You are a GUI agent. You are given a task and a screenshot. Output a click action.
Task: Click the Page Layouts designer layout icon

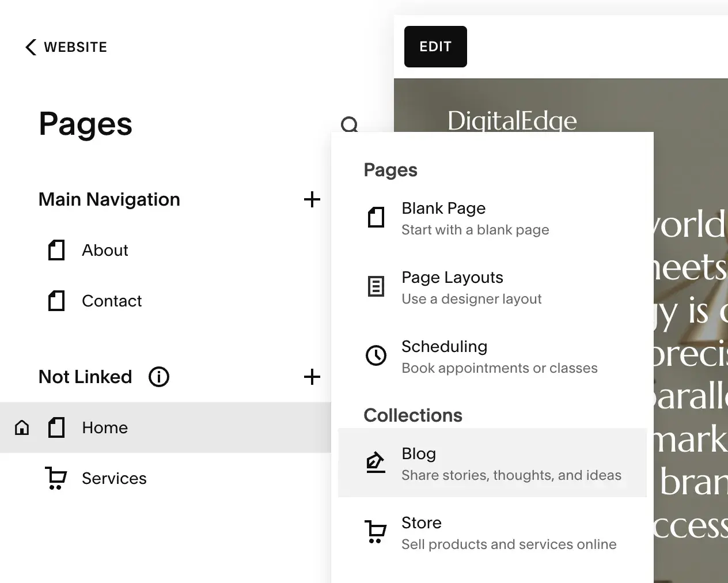376,286
